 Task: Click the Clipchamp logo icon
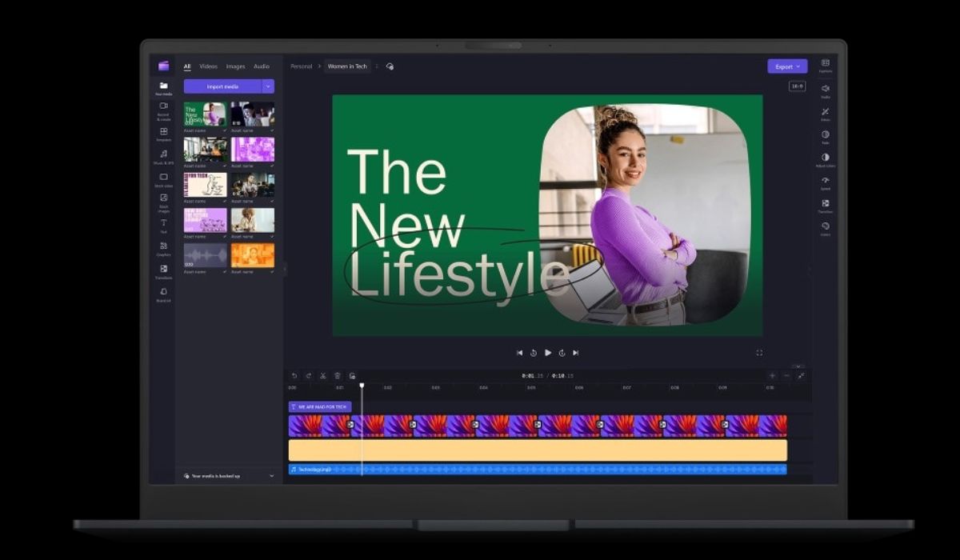coord(163,66)
